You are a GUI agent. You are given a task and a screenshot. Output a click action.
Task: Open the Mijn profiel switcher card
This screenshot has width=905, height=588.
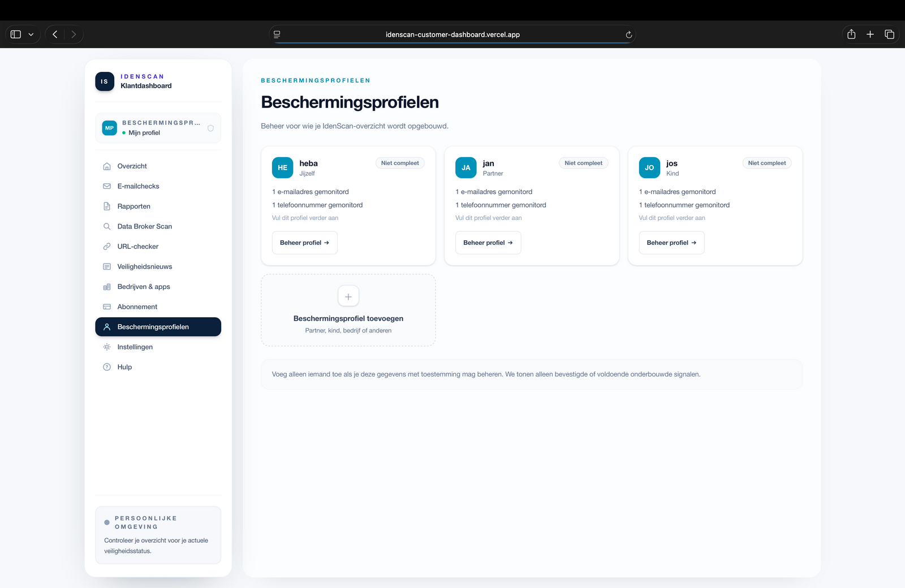coord(158,128)
